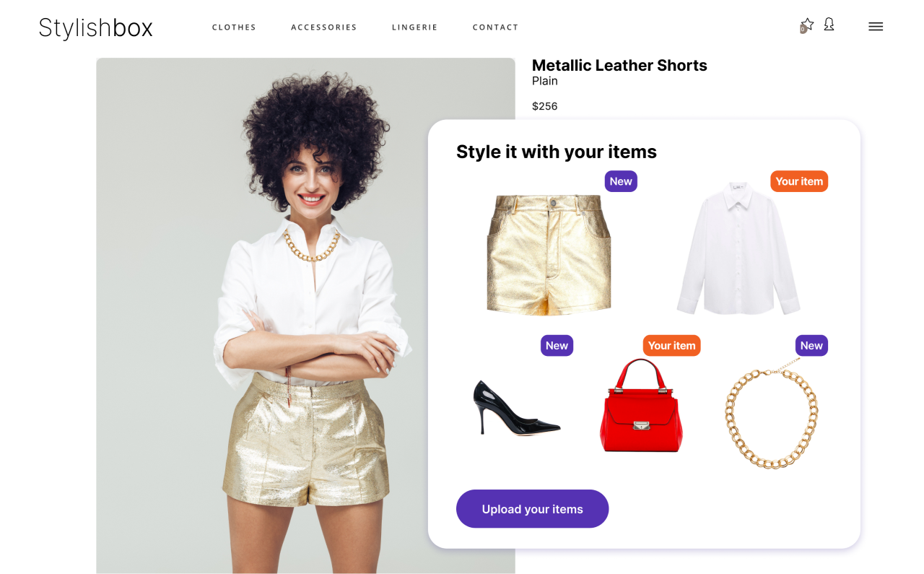Go to the Lingerie section
Viewport: 924px width, 574px height.
point(415,27)
